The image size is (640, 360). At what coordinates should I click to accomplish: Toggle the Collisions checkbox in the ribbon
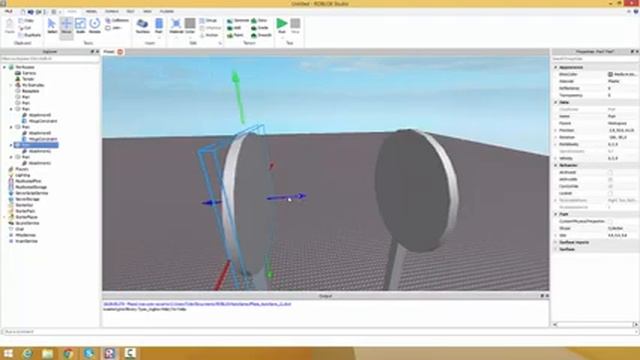click(x=118, y=20)
